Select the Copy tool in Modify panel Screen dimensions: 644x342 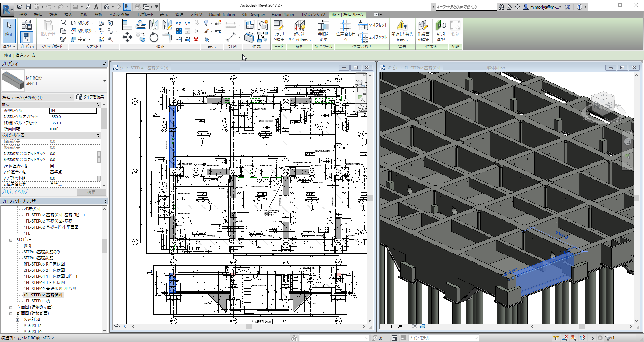[140, 37]
